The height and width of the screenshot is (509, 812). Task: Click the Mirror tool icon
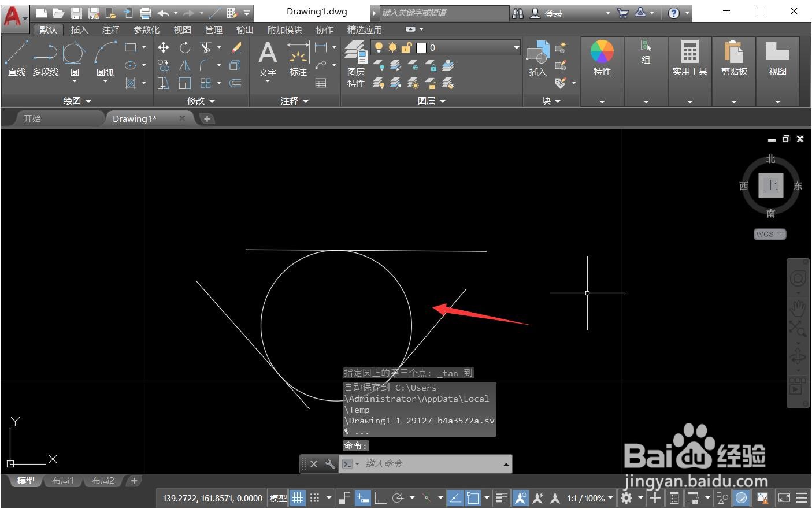(184, 65)
